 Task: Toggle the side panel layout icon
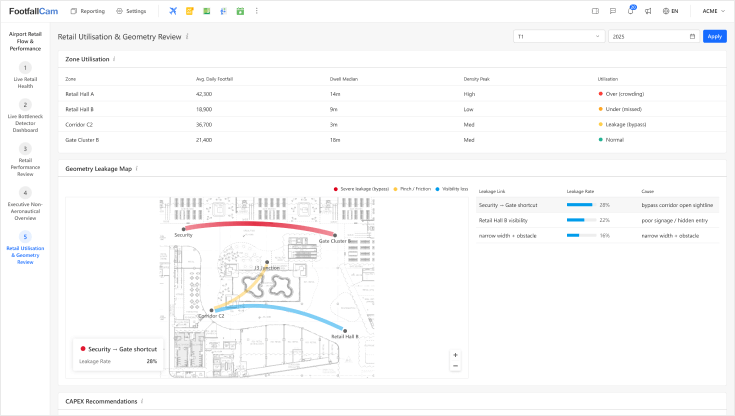point(595,11)
